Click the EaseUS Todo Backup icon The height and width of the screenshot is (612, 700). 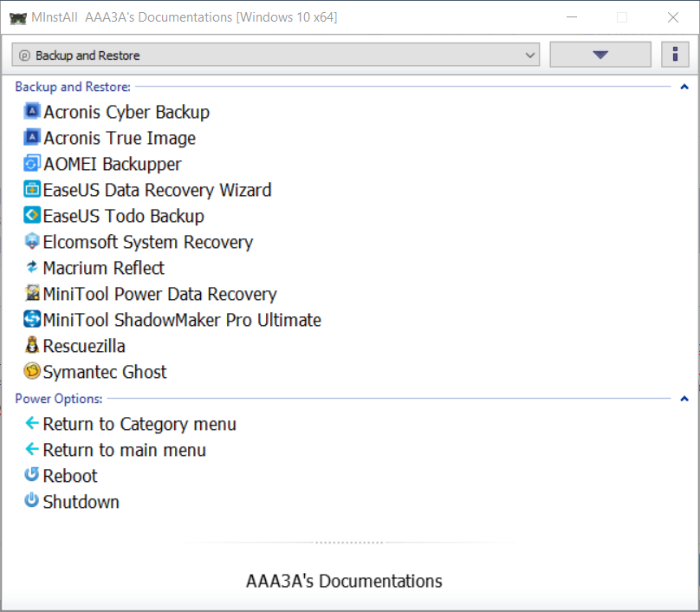click(x=32, y=215)
